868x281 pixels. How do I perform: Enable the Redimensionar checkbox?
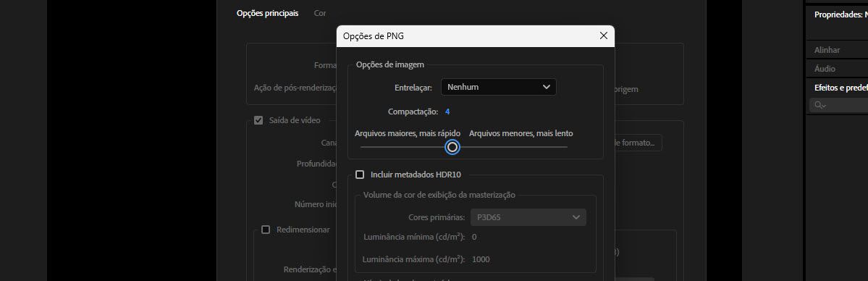click(266, 230)
